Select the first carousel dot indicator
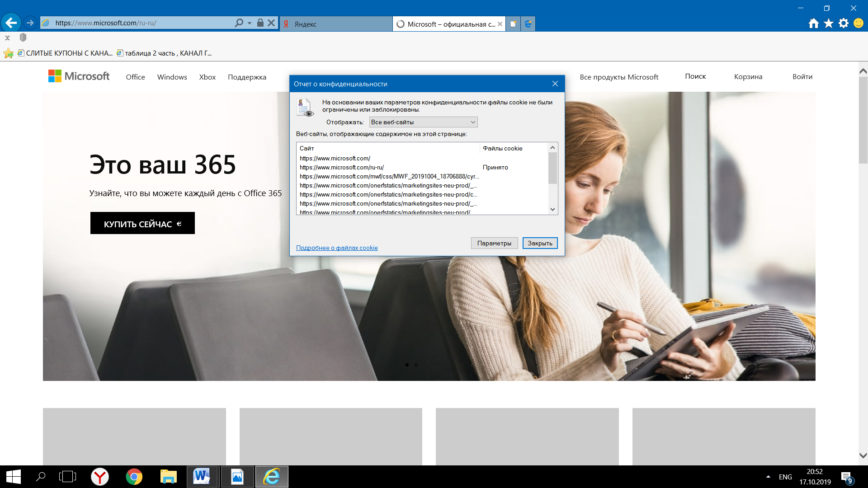868x488 pixels. click(407, 365)
